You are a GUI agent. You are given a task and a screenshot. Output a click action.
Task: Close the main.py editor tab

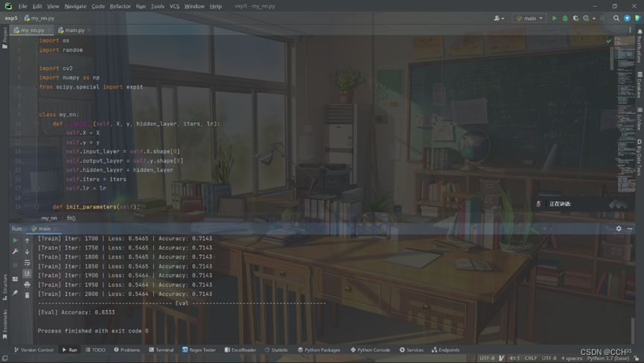89,30
